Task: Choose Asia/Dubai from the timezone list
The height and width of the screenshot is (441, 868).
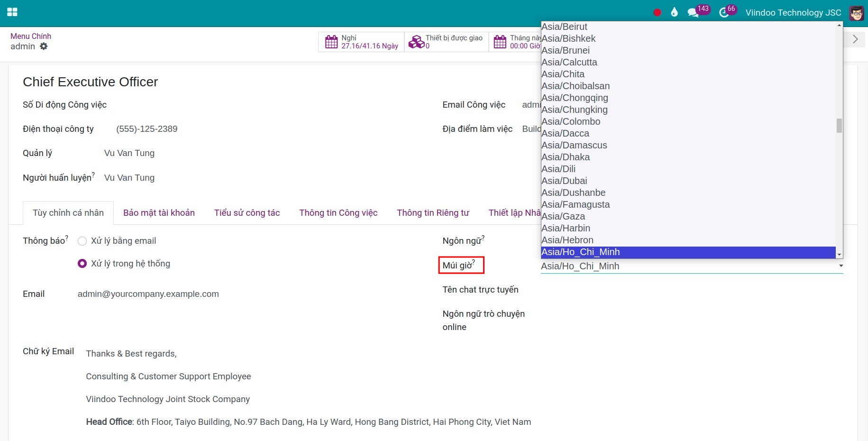Action: coord(688,181)
